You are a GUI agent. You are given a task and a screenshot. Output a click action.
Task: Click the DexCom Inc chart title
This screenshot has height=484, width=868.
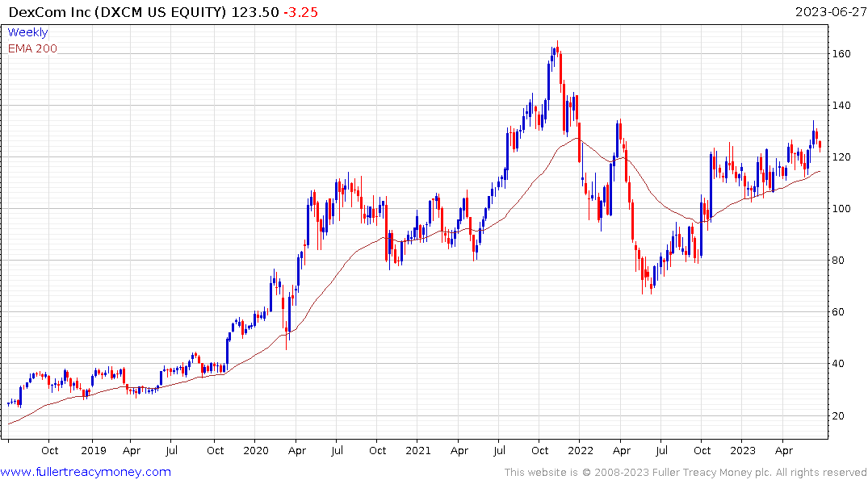pos(117,12)
